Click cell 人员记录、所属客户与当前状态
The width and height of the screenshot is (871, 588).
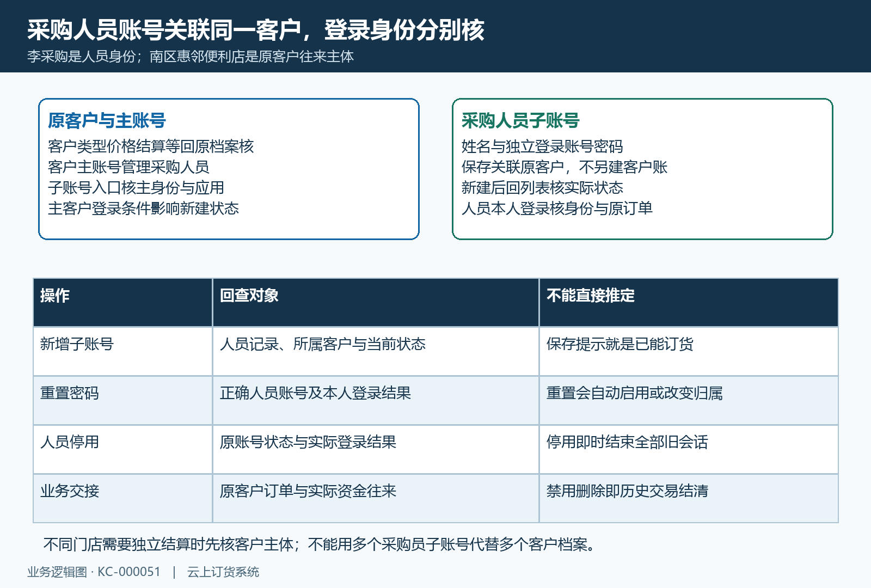[376, 351]
